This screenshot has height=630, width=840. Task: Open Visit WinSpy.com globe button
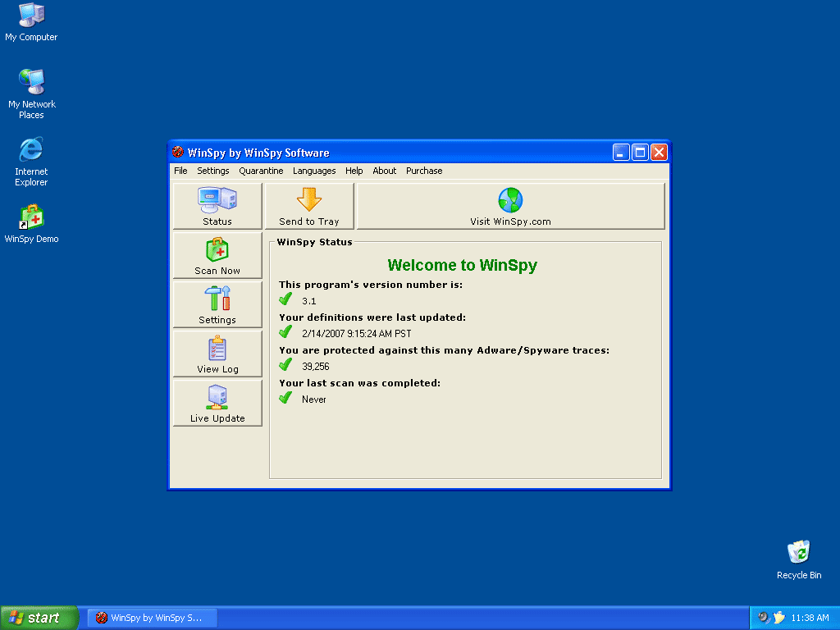click(510, 206)
